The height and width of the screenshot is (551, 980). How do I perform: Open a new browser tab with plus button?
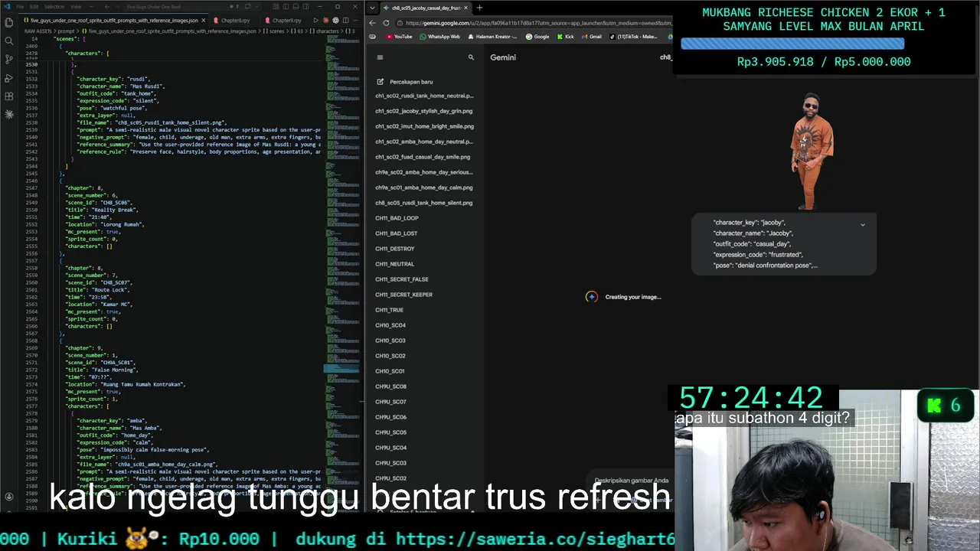pos(479,8)
